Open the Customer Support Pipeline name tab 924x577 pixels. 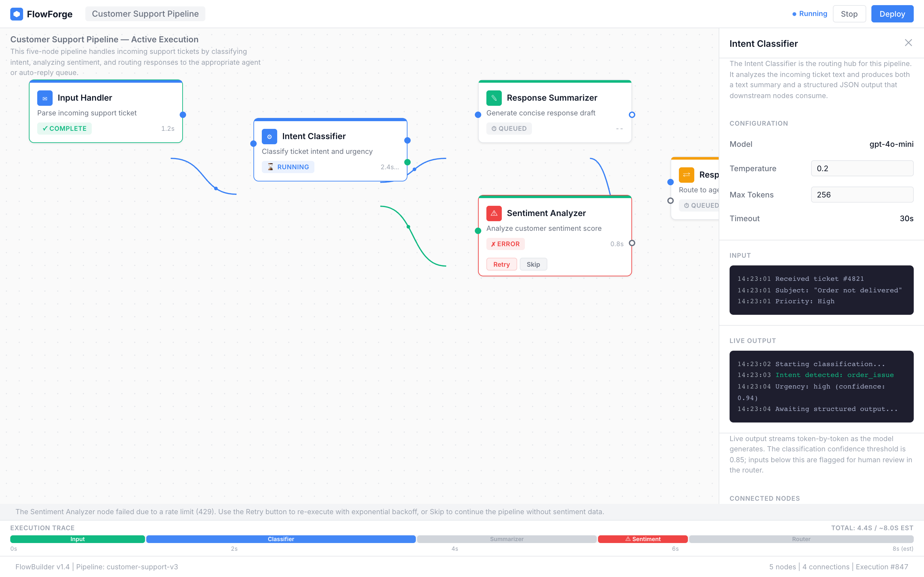pyautogui.click(x=145, y=14)
